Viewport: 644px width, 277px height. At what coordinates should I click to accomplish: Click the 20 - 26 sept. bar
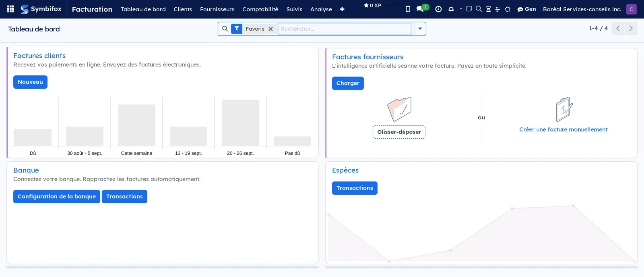[x=240, y=123]
